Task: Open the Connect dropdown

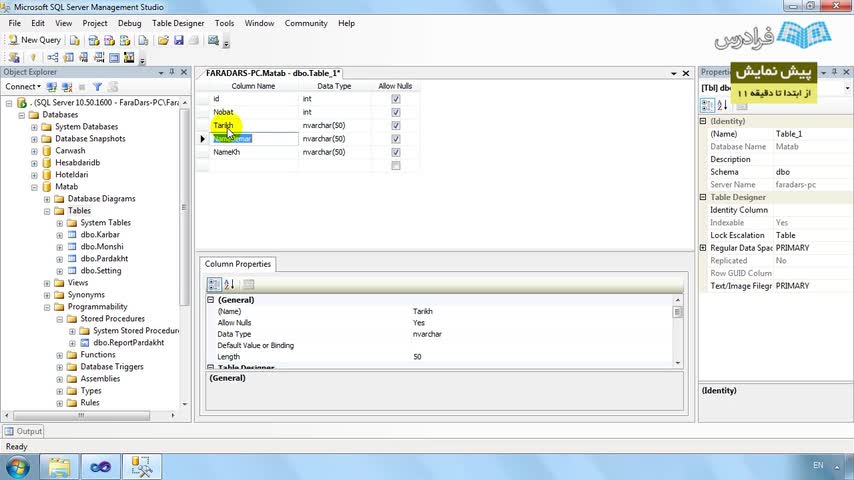Action: coord(22,87)
